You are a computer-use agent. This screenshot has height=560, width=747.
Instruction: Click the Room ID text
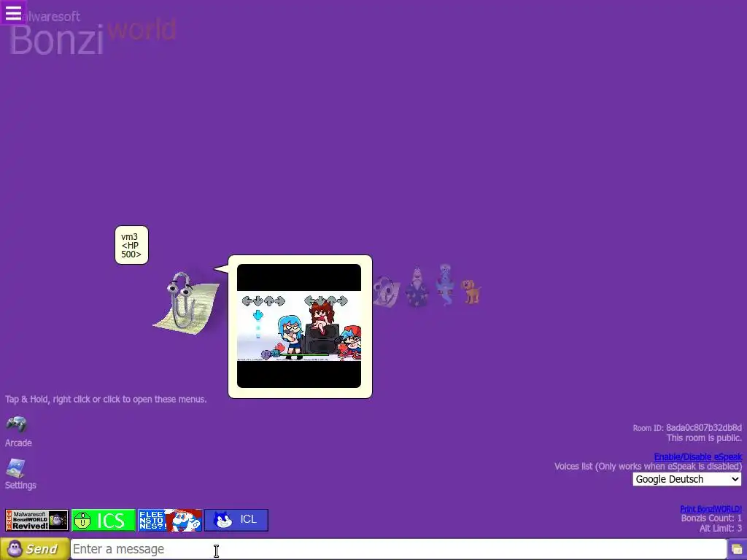(687, 427)
